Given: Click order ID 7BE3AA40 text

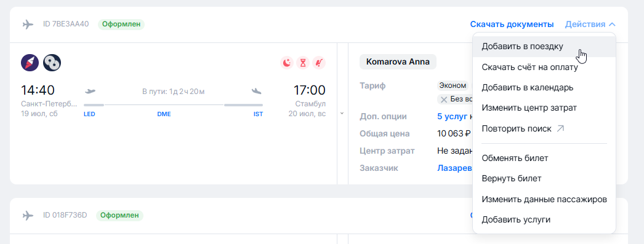Looking at the screenshot, I should [x=66, y=24].
